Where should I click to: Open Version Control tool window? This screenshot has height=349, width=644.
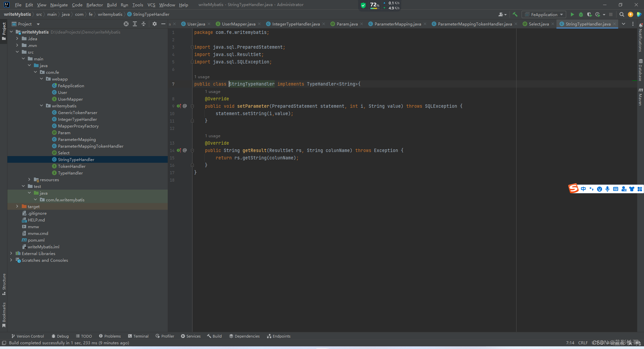tap(28, 336)
